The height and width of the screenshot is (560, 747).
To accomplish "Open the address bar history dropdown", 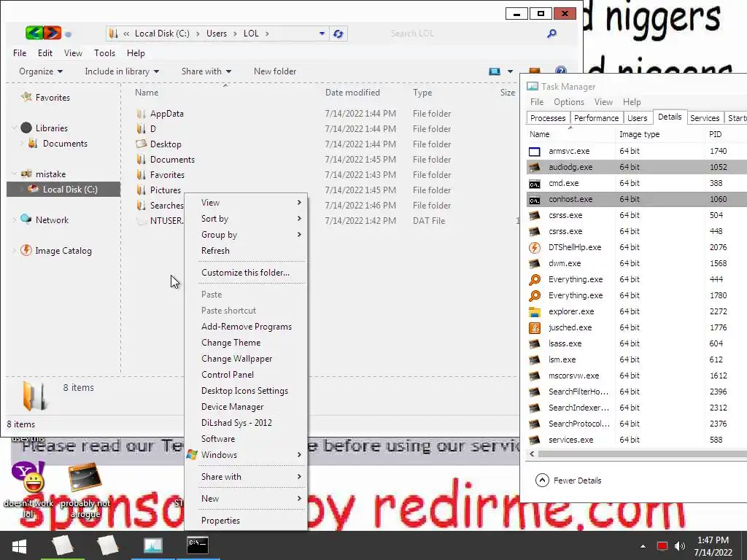I will coord(322,34).
